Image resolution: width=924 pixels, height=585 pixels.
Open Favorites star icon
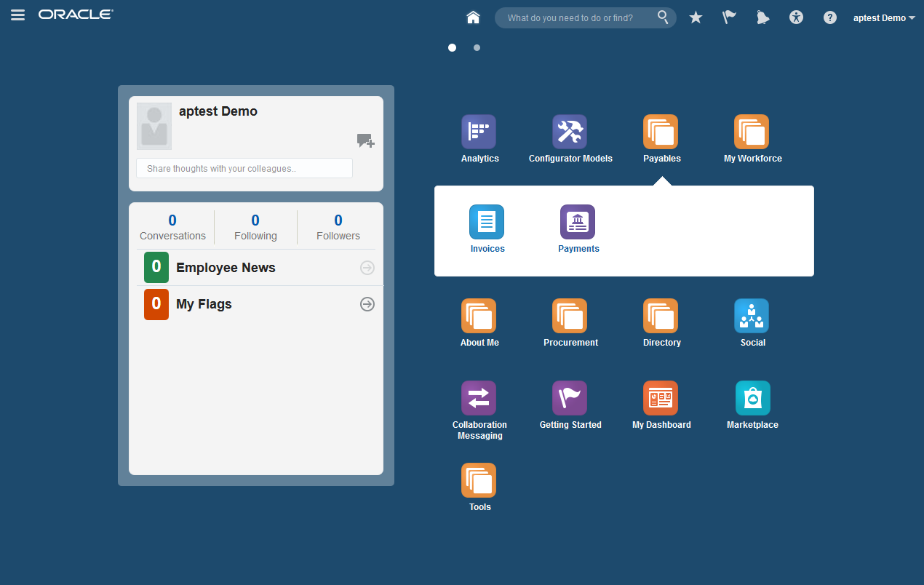pos(696,17)
